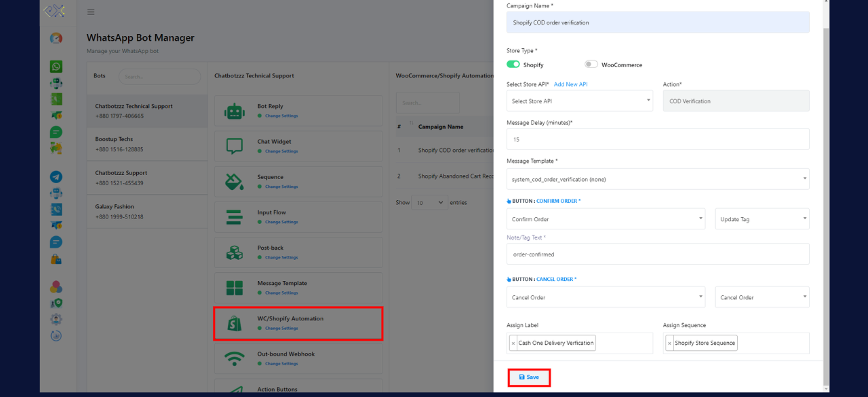Select the Galaxy Fashion bot
This screenshot has width=868, height=397.
[x=147, y=212]
